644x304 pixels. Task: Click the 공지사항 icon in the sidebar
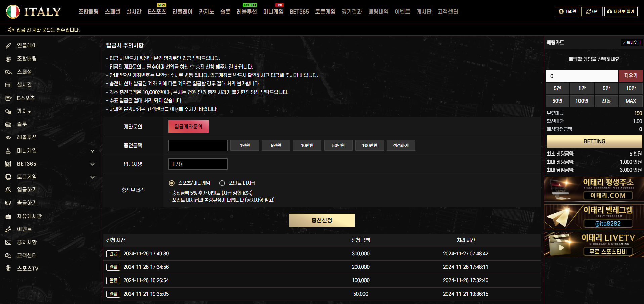[x=8, y=242]
